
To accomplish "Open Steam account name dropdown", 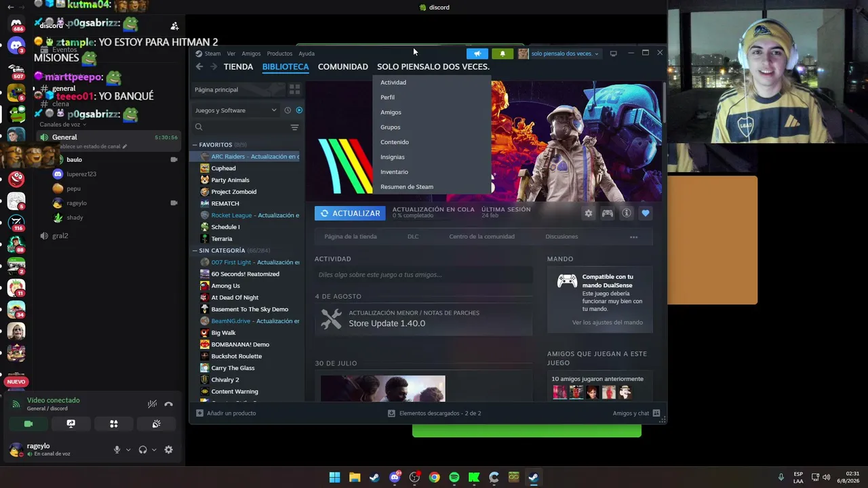I will click(x=559, y=54).
